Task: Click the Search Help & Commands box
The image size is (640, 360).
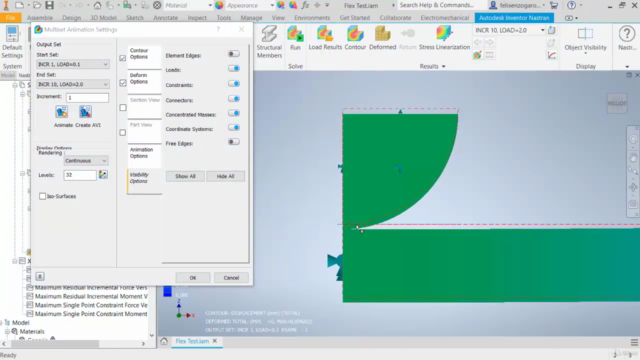Action: point(442,5)
